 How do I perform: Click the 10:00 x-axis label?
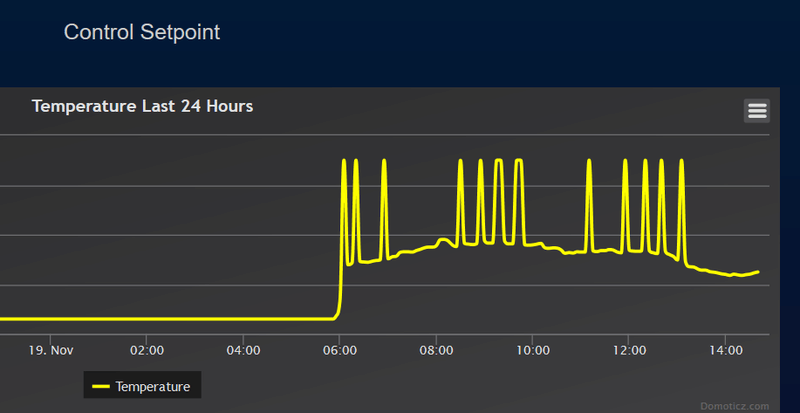533,350
